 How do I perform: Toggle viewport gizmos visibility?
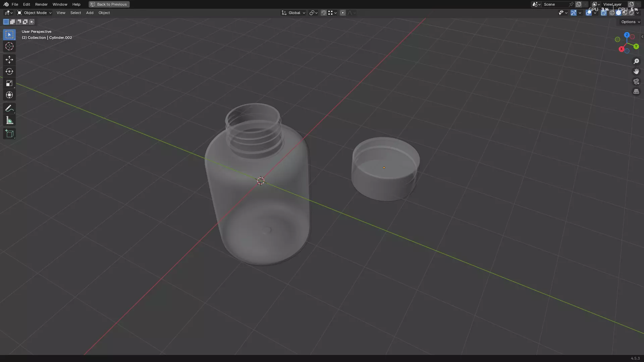point(574,13)
